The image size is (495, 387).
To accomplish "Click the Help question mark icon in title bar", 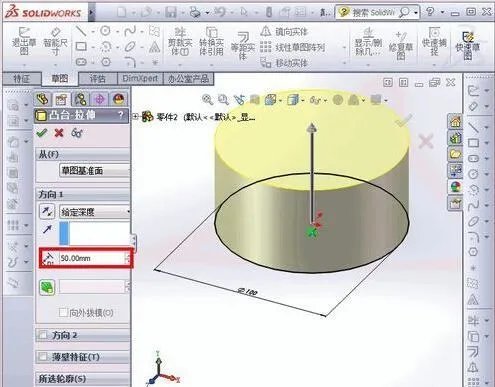I will [430, 12].
